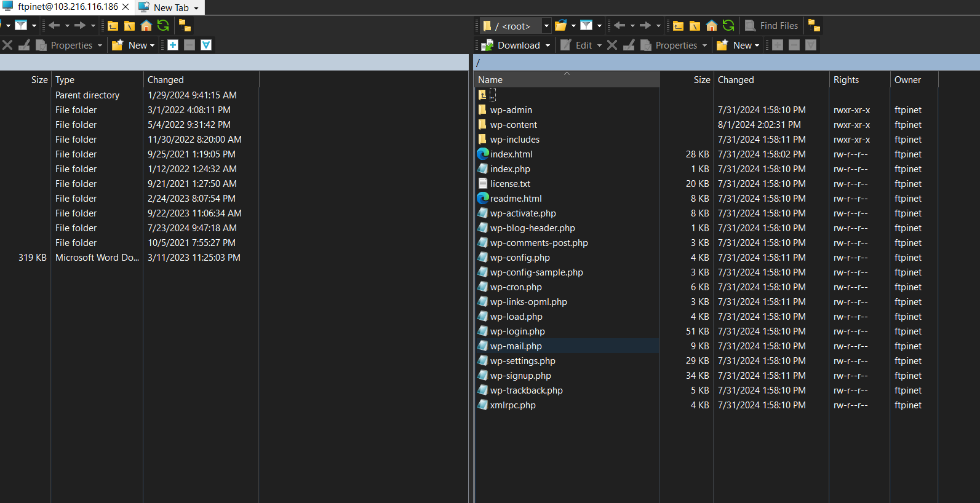The height and width of the screenshot is (503, 980).
Task: Click the Download button
Action: point(511,45)
